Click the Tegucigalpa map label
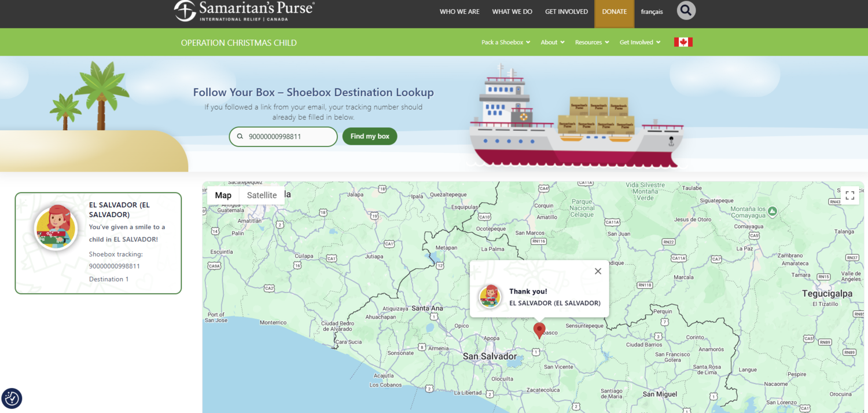 coord(827,294)
